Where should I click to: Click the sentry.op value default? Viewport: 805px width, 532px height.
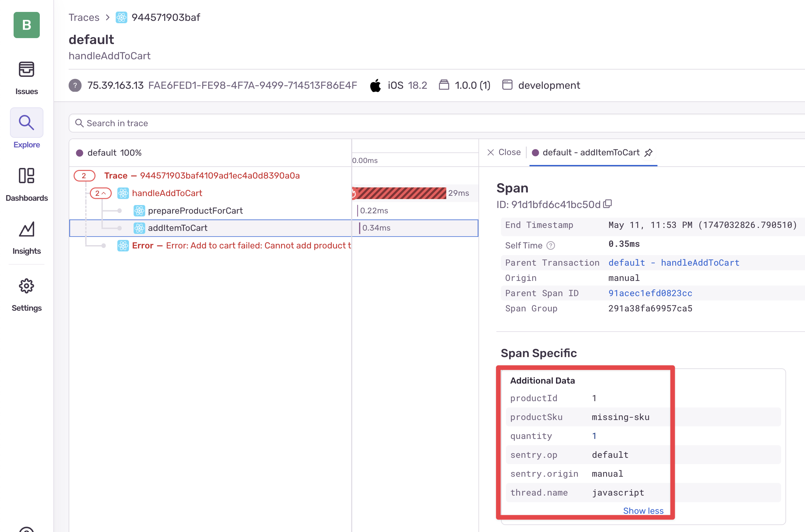[x=610, y=455]
